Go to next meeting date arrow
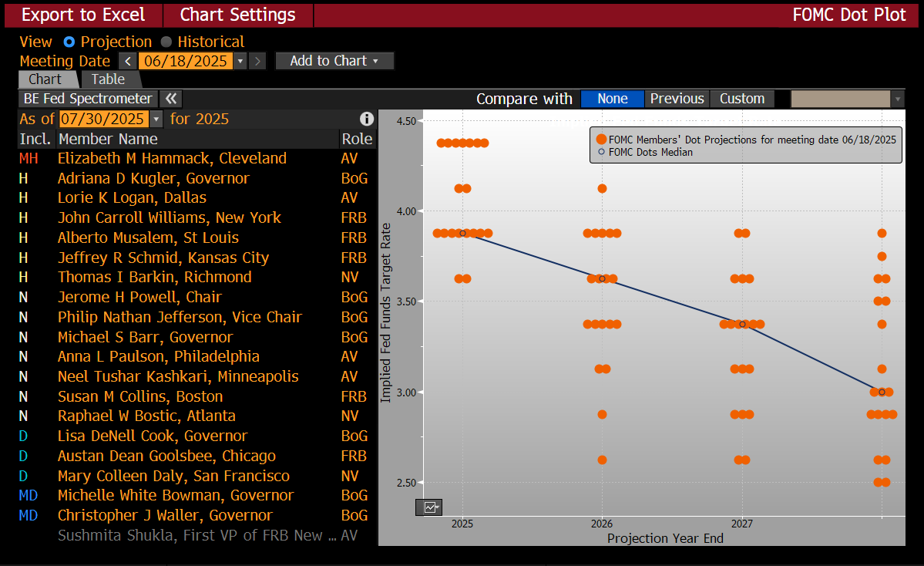This screenshot has height=566, width=924. tap(257, 62)
